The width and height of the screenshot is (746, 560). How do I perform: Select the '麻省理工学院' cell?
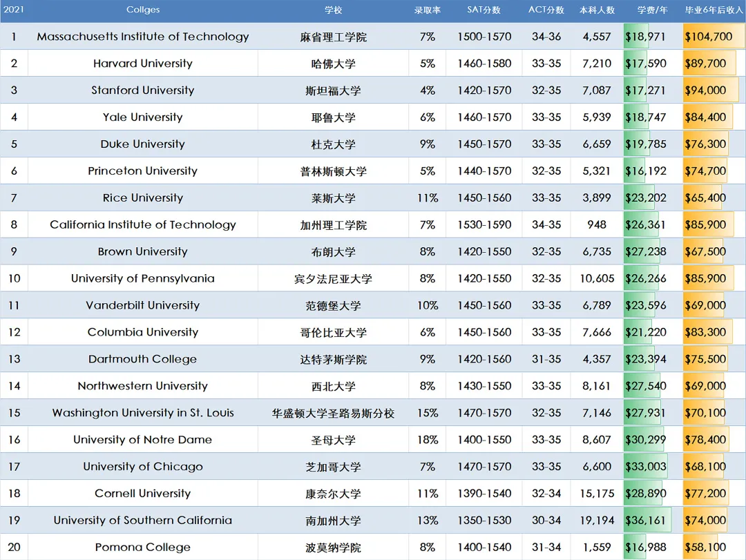coord(333,37)
